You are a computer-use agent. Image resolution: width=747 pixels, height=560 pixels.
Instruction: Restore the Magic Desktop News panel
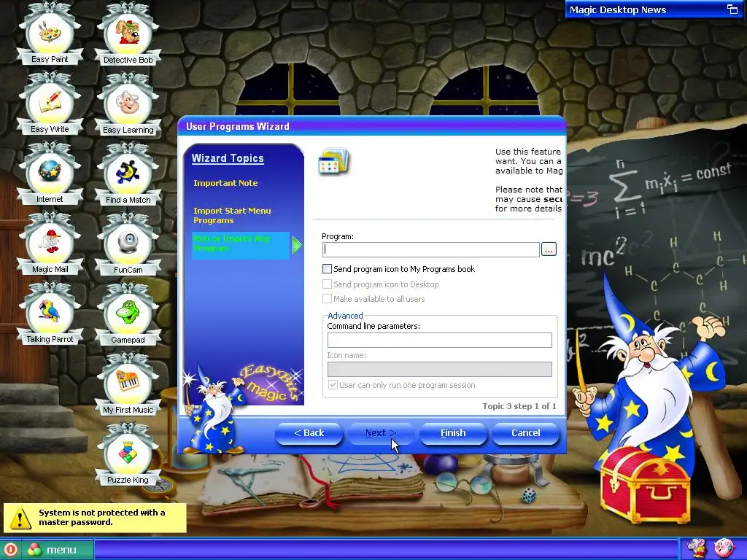pos(732,9)
